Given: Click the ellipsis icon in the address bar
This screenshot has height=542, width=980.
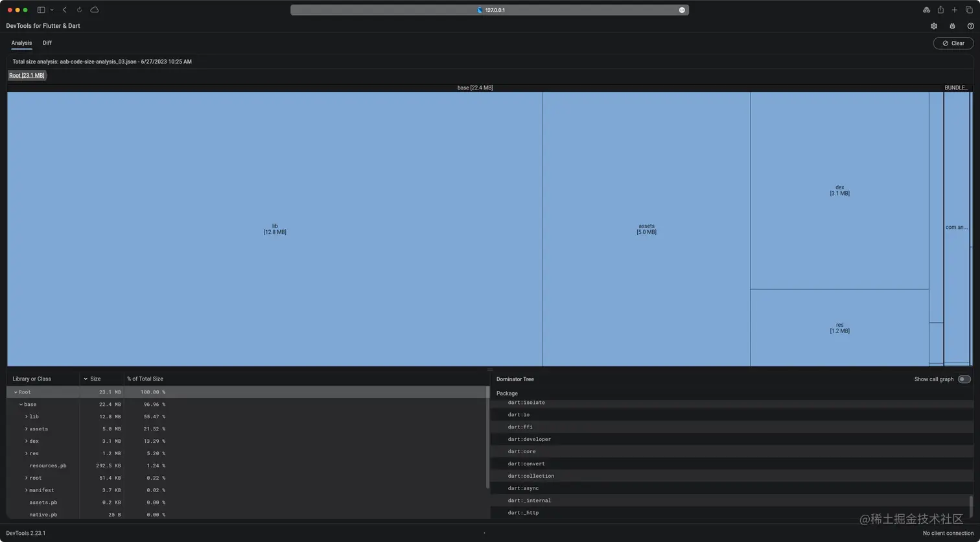Looking at the screenshot, I should 682,10.
